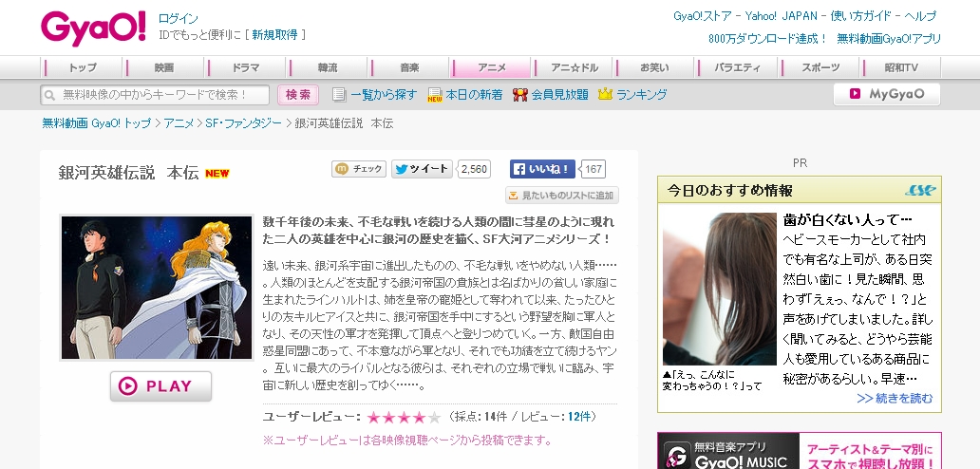Go to SF・ファンタジー breadcrumb link
Screen dimensions: 980x469
[x=244, y=123]
